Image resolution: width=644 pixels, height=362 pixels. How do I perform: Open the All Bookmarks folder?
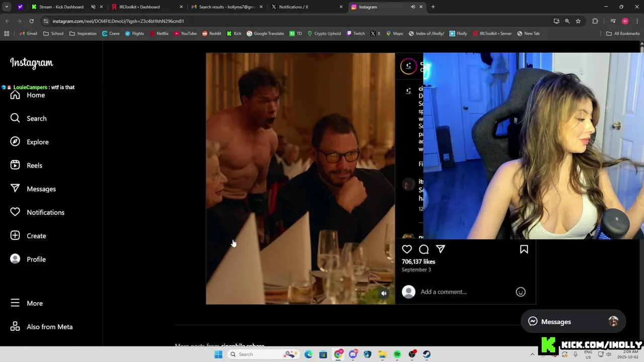pyautogui.click(x=623, y=34)
